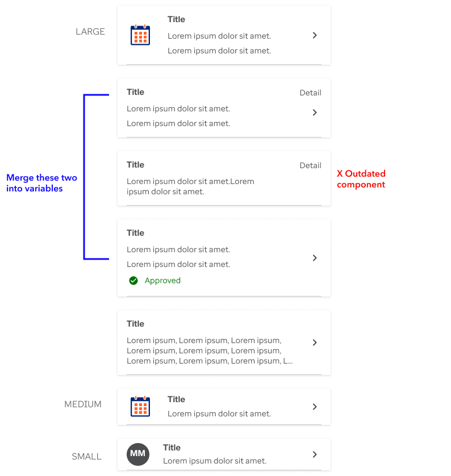Select the MM avatar in the SMALL row
Screen dimensions: 451x476
click(138, 454)
